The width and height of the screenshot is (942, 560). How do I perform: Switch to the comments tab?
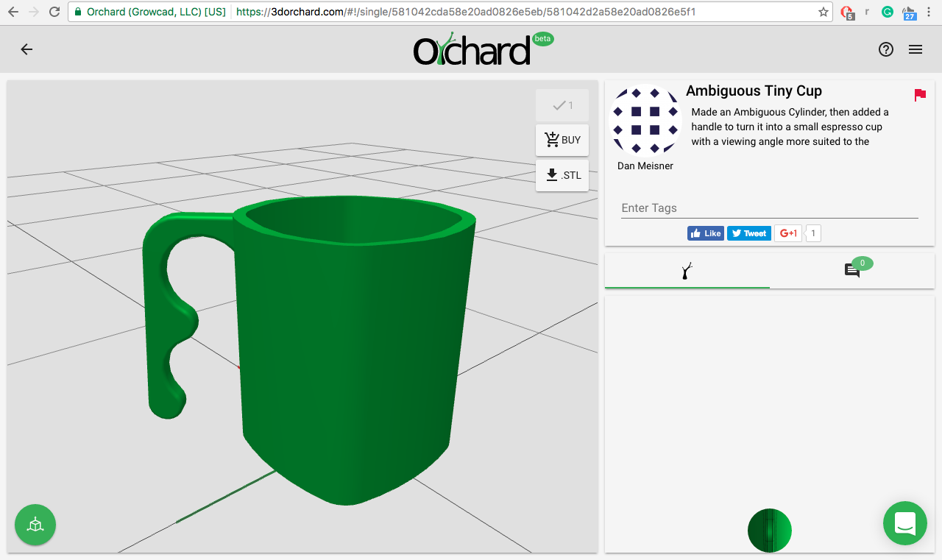click(x=852, y=271)
